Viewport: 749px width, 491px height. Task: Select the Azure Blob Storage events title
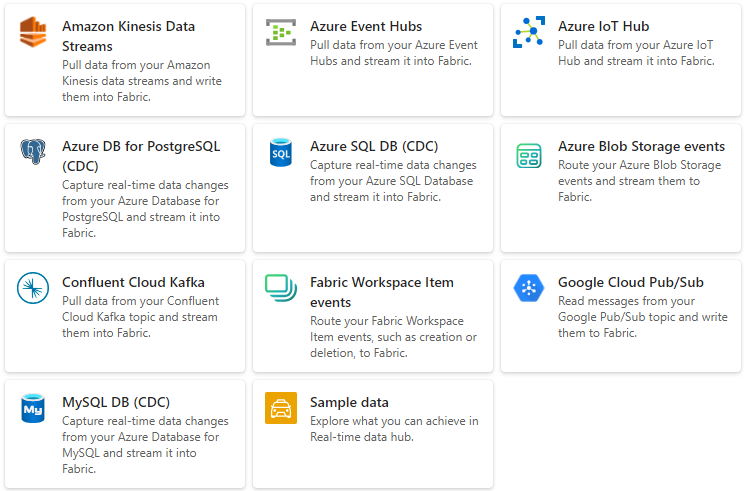[x=642, y=146]
